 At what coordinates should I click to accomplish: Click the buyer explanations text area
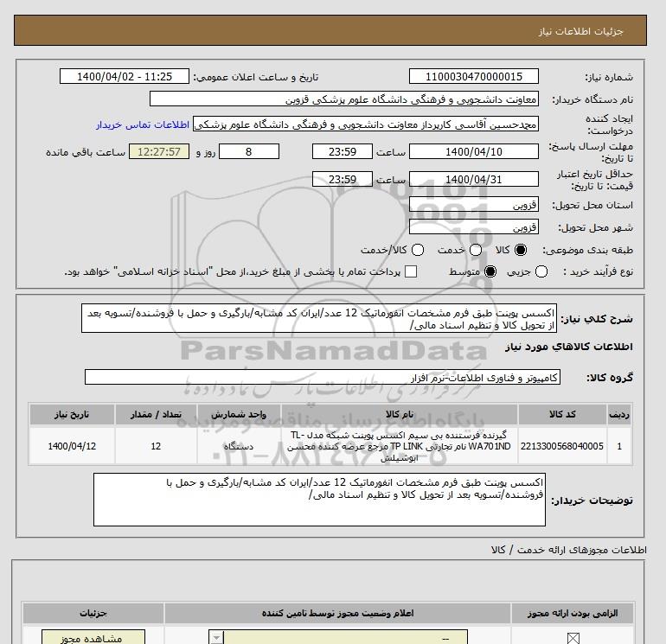click(319, 500)
